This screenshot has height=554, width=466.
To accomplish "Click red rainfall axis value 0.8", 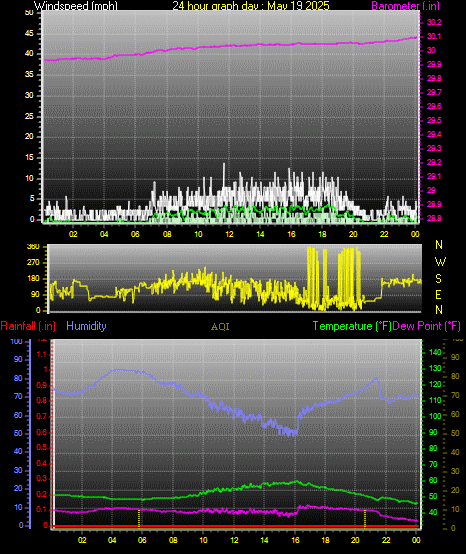I will (42, 401).
